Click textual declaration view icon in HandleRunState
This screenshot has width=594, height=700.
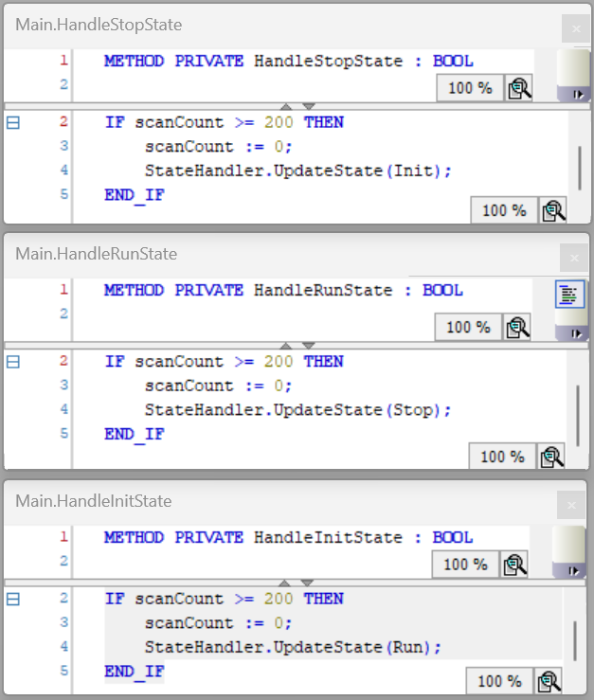(x=570, y=295)
